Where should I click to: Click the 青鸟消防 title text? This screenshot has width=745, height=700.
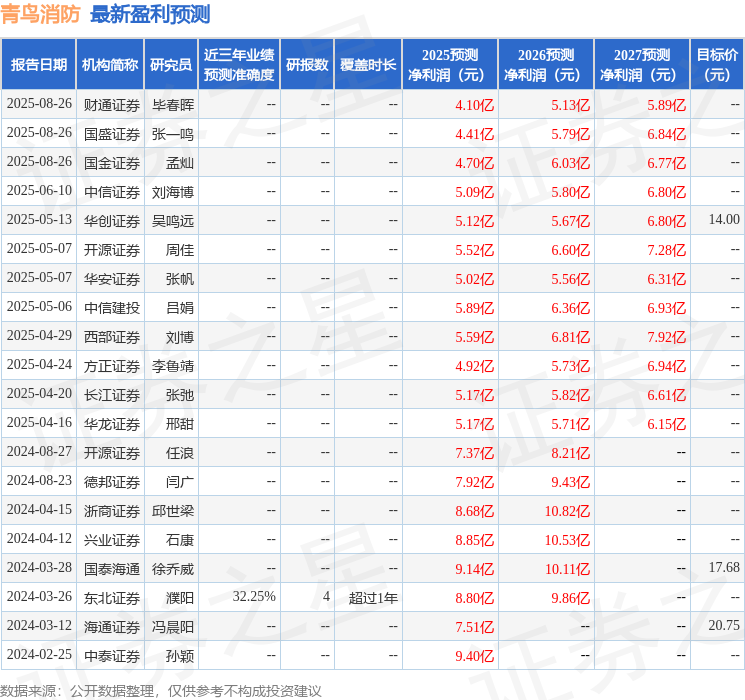tap(40, 14)
